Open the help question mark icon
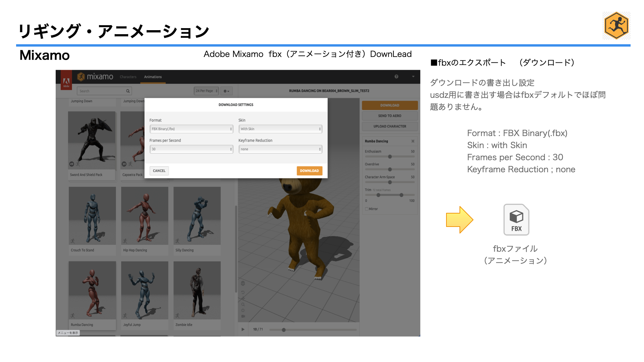The height and width of the screenshot is (362, 644). pos(396,77)
